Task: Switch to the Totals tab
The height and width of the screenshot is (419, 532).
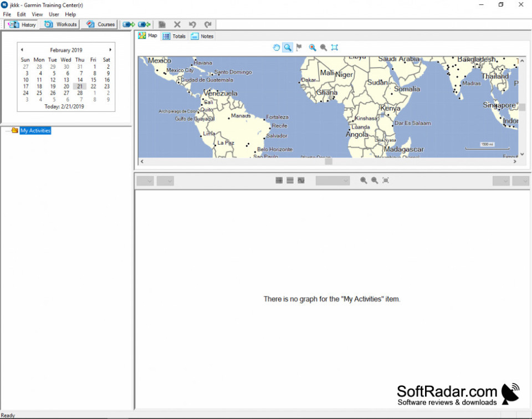Action: click(174, 36)
